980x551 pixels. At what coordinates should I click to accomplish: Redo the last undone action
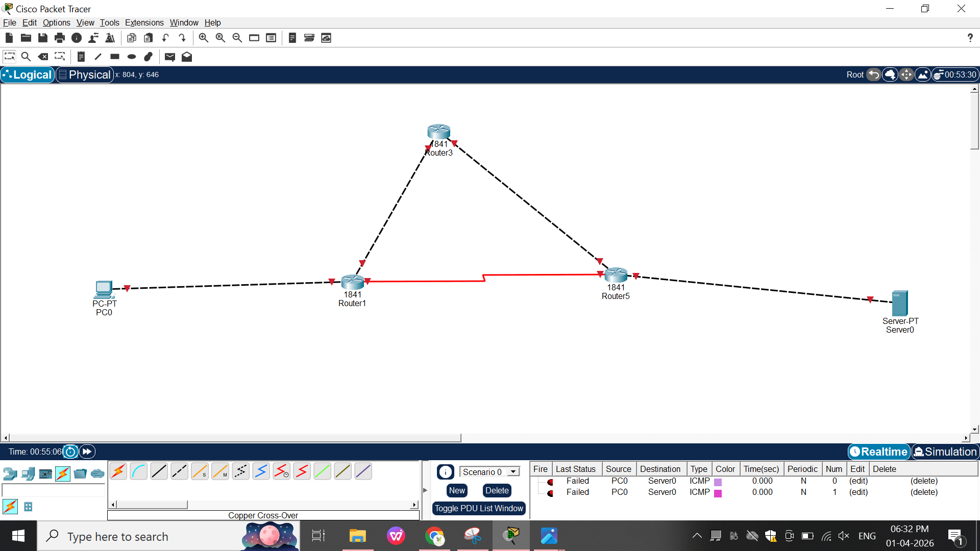click(x=182, y=38)
